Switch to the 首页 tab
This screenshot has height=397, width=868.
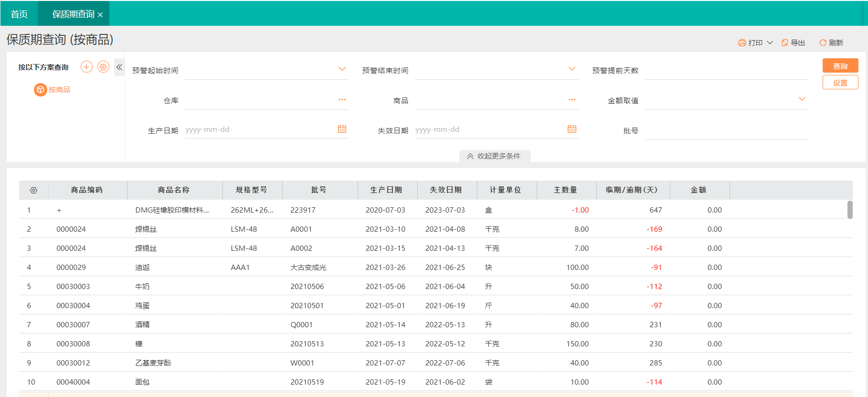19,14
